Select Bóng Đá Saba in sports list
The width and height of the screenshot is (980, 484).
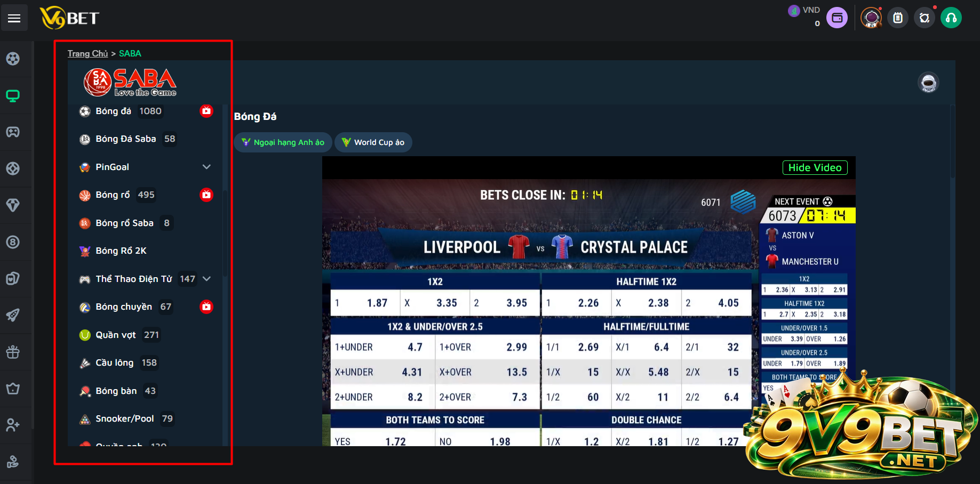[126, 139]
